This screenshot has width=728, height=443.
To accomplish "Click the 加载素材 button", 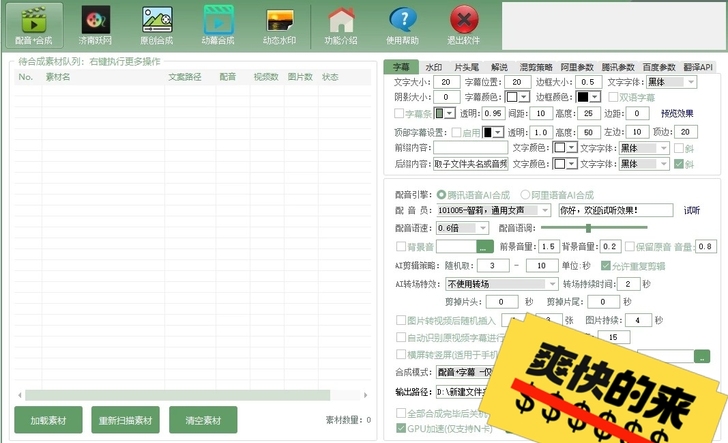I will (48, 420).
